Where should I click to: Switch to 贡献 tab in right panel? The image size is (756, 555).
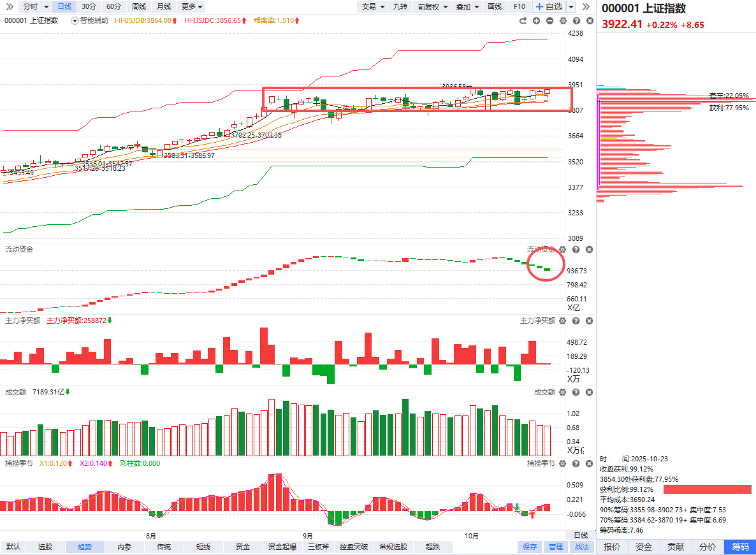(x=676, y=547)
